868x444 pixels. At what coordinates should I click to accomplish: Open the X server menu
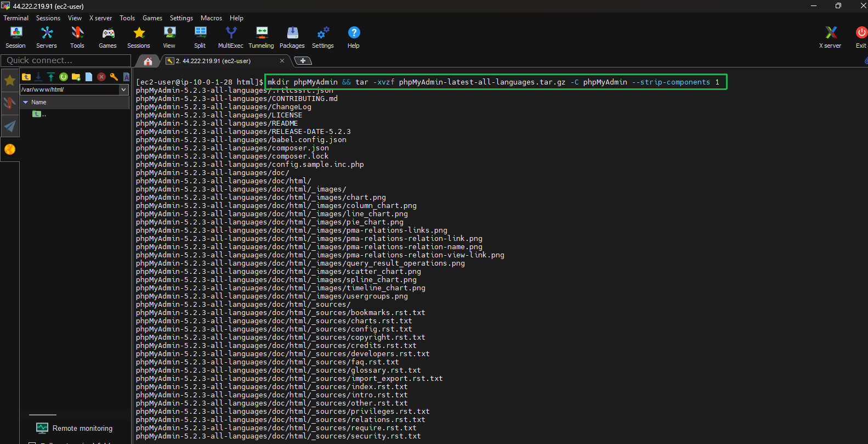(101, 18)
